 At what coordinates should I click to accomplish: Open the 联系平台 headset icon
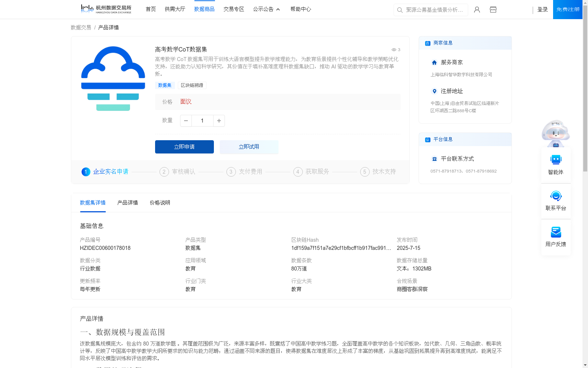coord(556,196)
